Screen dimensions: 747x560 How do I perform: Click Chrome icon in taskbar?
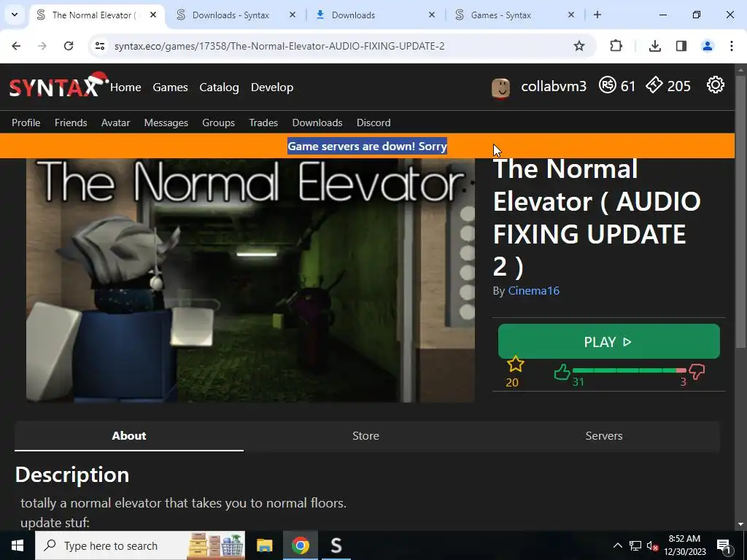click(x=300, y=545)
